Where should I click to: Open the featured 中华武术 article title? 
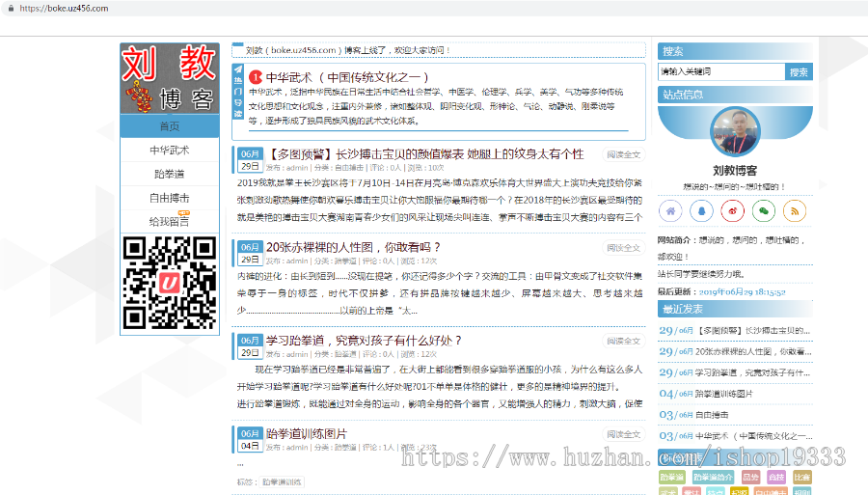point(347,77)
